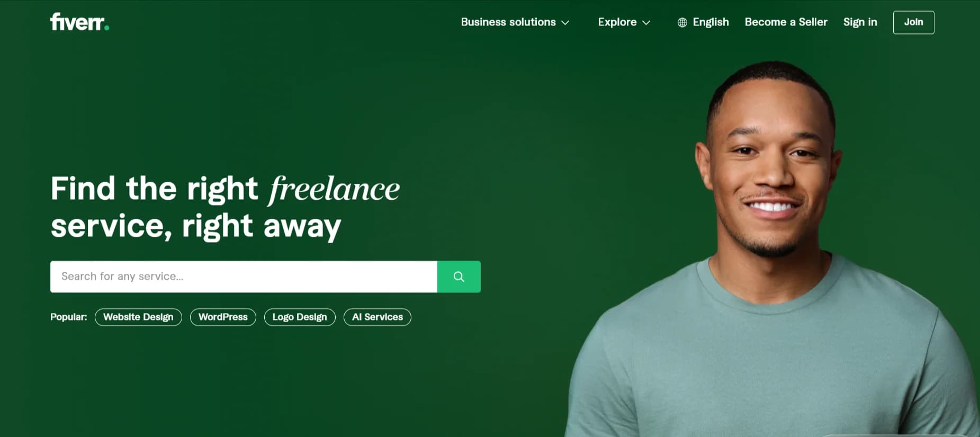Image resolution: width=980 pixels, height=437 pixels.
Task: Click the 'service, right away' headline line
Action: (196, 226)
